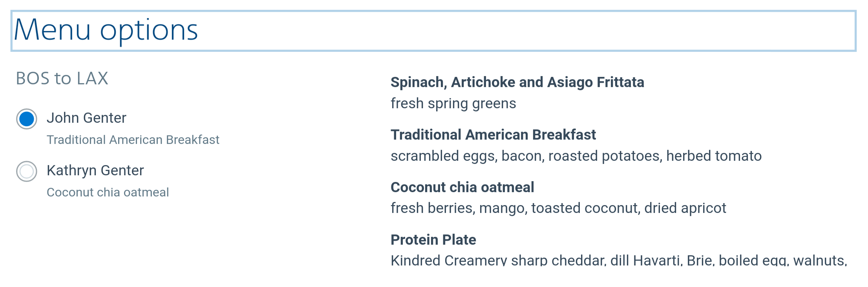Choose Spinach, Artichoke and Asiago Frittata heading

coord(517,82)
